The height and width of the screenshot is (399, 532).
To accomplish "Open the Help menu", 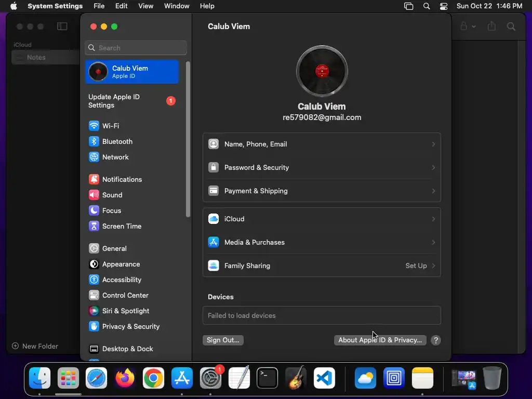I will [207, 6].
